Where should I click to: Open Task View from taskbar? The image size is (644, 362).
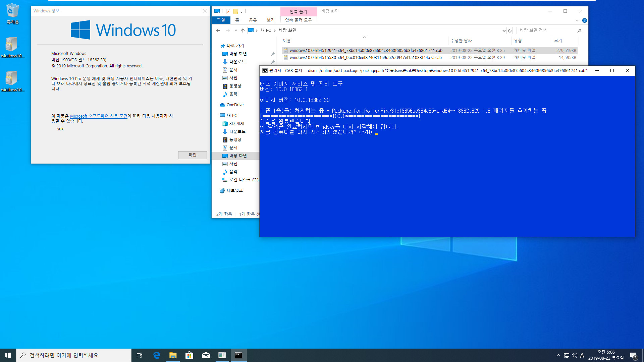140,355
